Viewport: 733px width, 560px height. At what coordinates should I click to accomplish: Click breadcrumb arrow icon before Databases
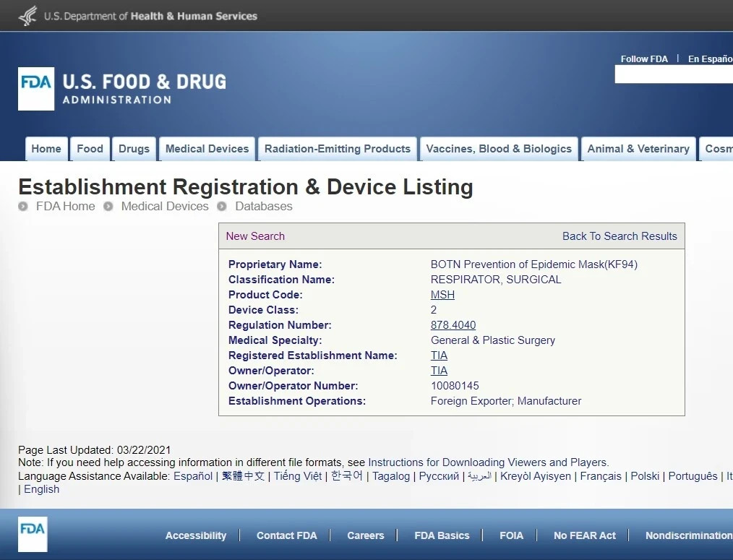pos(222,206)
